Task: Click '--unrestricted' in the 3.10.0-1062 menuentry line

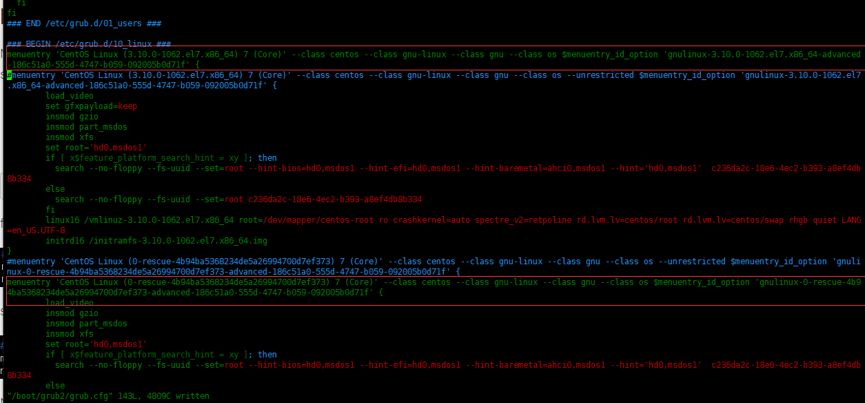Action: click(602, 75)
